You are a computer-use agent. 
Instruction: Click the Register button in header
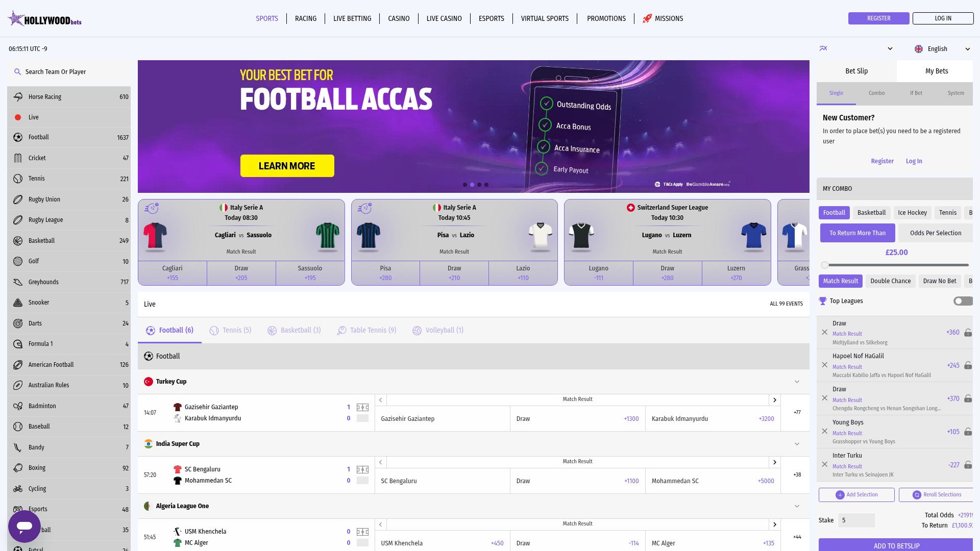point(878,18)
